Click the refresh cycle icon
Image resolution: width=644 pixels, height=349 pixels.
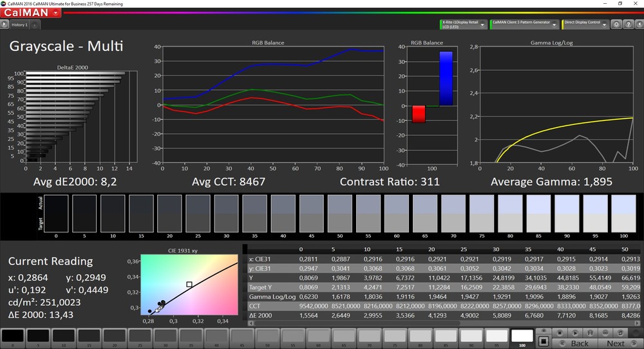point(620,333)
